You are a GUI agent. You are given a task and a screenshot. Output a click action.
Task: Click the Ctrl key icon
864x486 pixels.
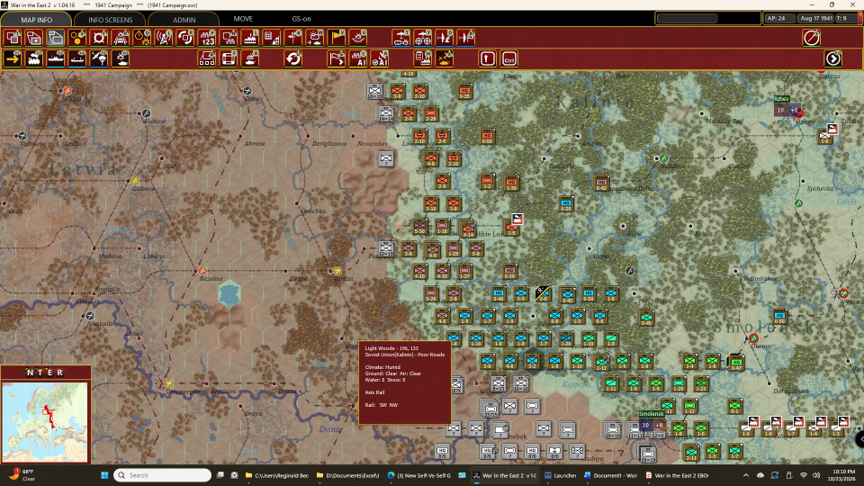tap(509, 58)
